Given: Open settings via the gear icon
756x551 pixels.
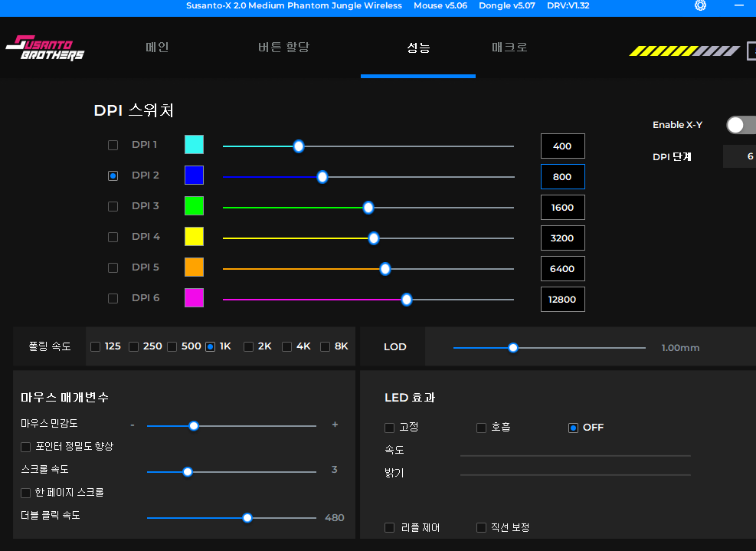Looking at the screenshot, I should [700, 5].
